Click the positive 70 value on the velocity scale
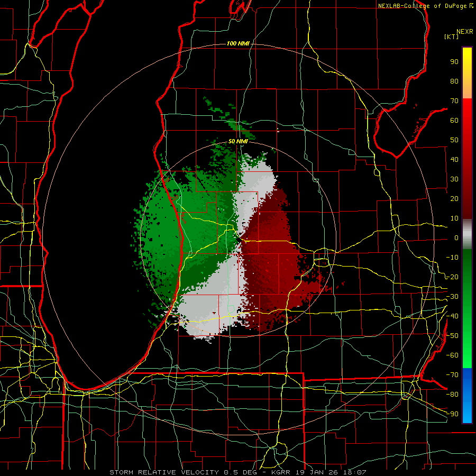 (x=454, y=101)
